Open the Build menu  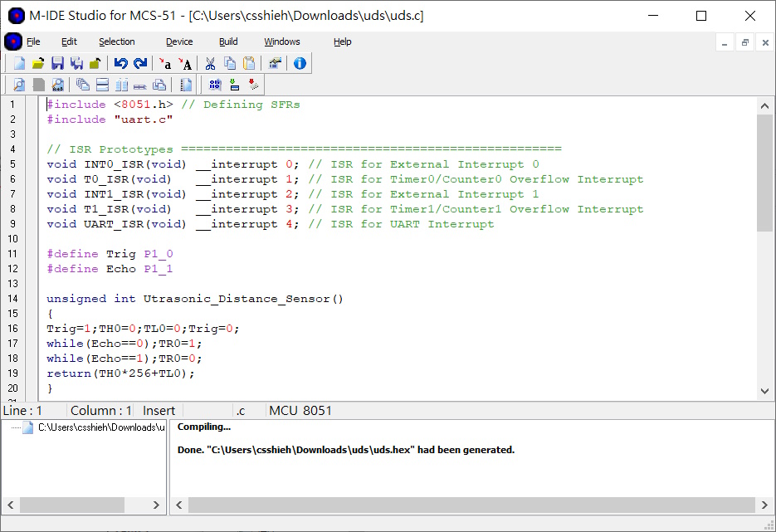coord(227,41)
